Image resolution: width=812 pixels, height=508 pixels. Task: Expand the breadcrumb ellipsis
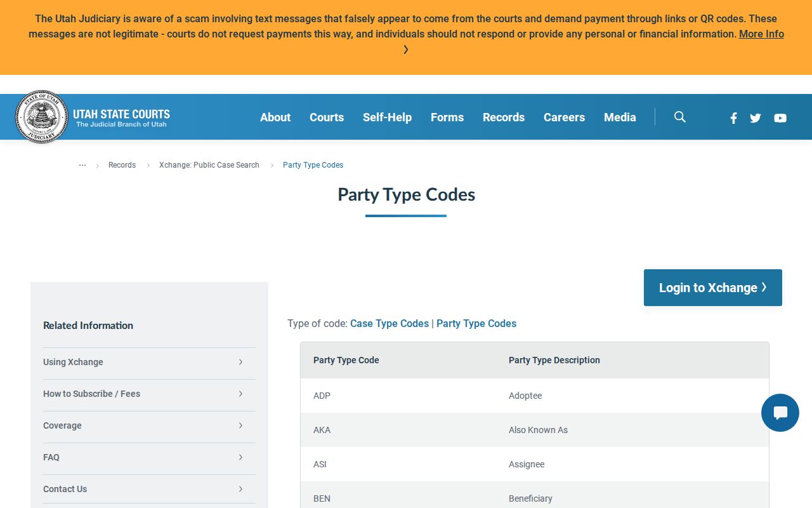point(82,165)
